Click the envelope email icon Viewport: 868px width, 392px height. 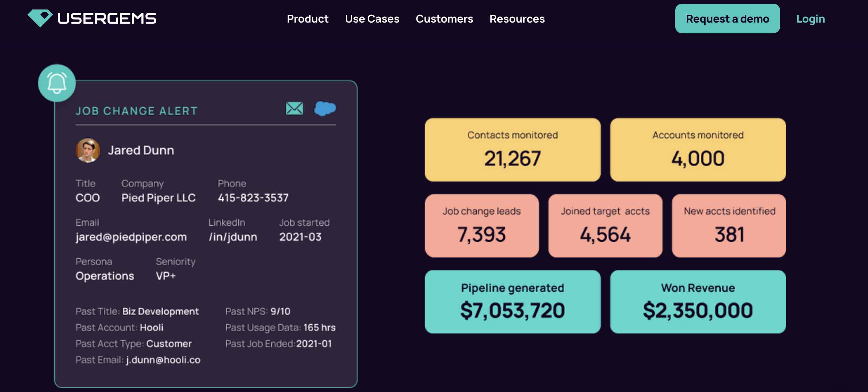[294, 108]
